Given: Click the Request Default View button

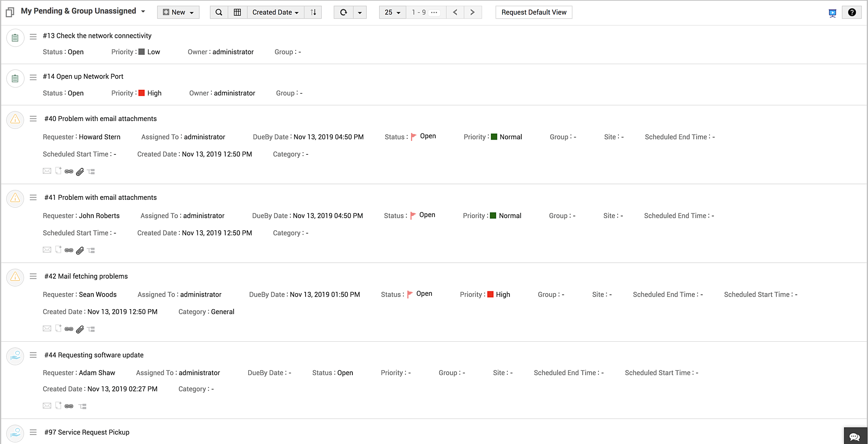Looking at the screenshot, I should pos(533,12).
